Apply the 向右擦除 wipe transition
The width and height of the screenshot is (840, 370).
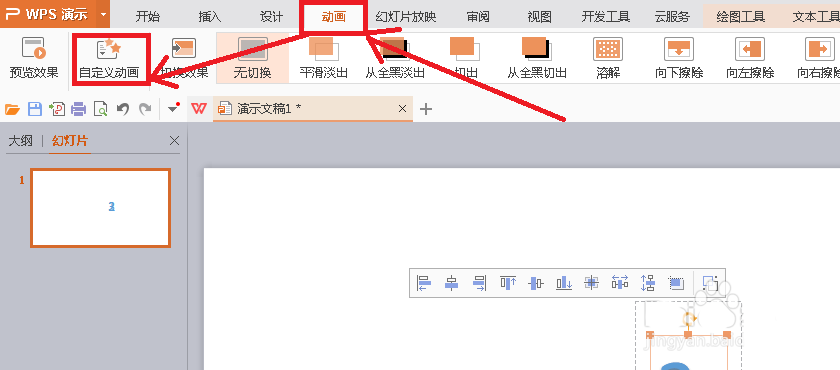[820, 58]
